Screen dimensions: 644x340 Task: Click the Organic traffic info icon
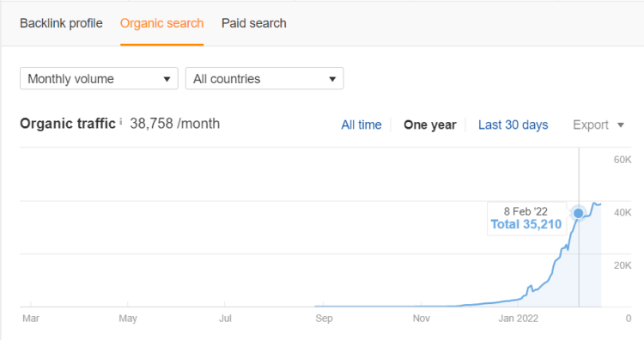pos(121,122)
